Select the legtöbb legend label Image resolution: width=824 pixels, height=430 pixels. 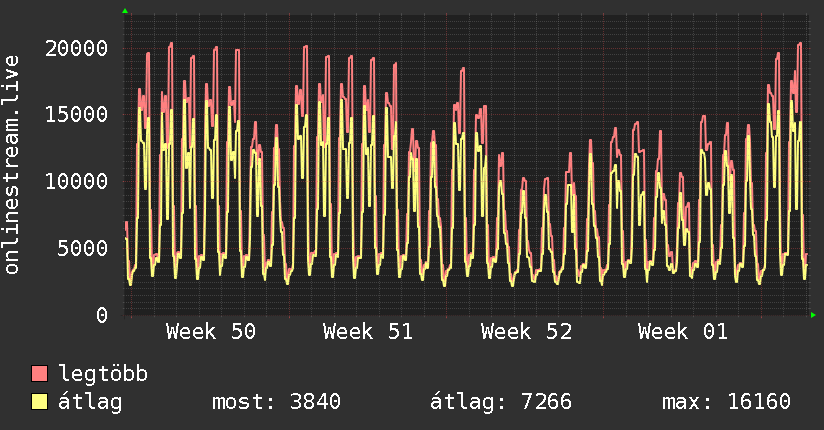point(104,375)
